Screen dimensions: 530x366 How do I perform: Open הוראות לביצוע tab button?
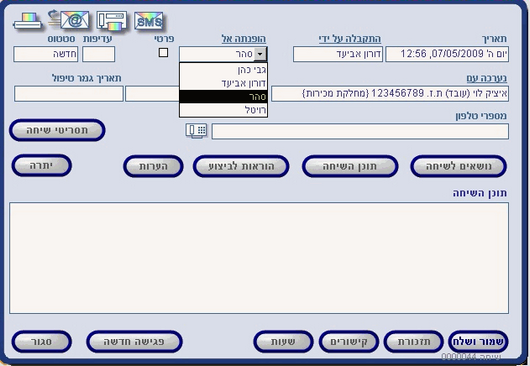click(x=241, y=166)
